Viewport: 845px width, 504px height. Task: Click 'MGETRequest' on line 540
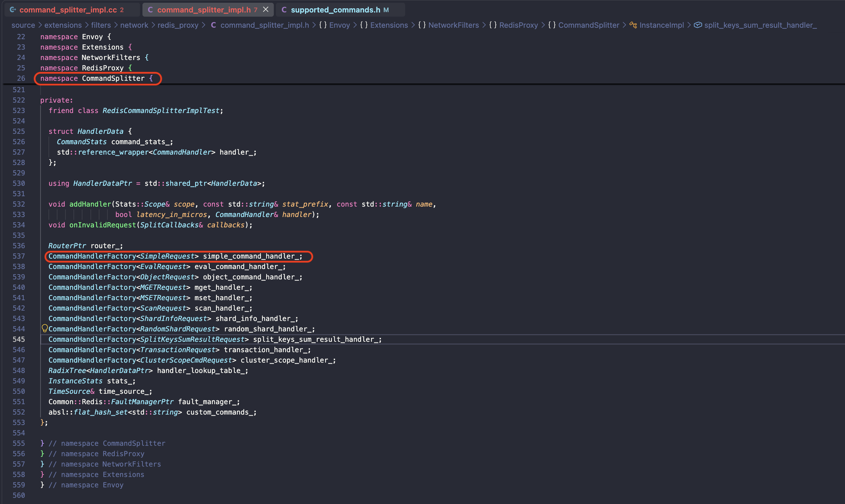pos(163,287)
